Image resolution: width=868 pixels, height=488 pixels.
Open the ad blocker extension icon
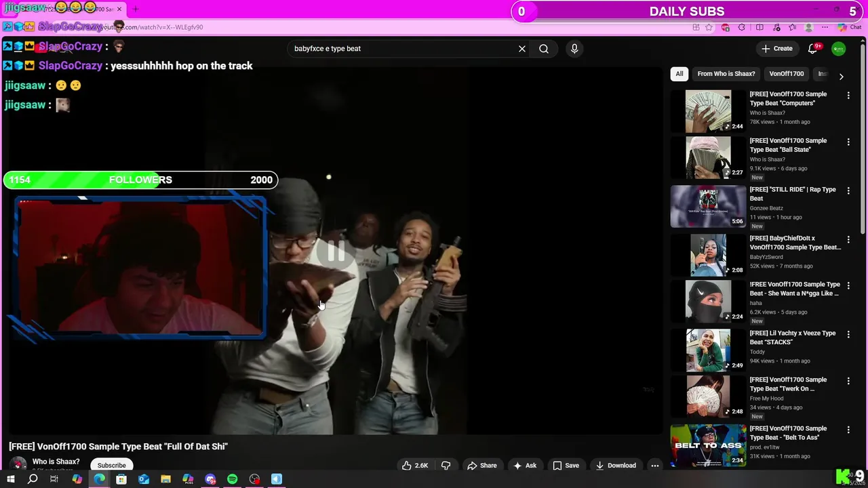[726, 27]
